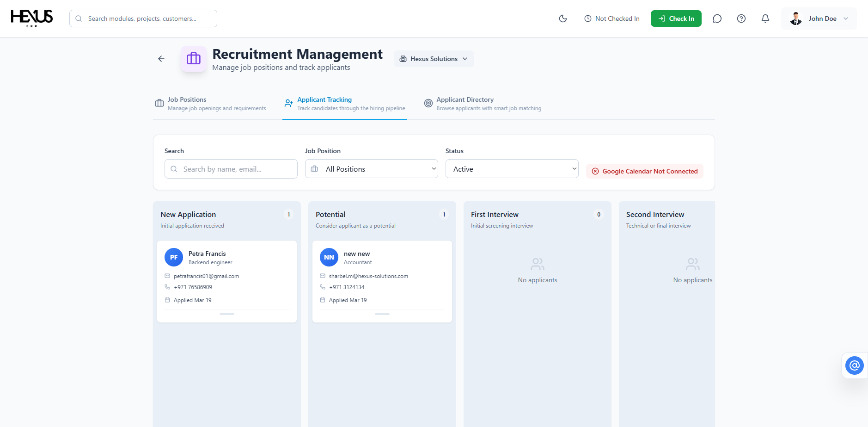Screen dimensions: 868x427
Task: Click sharbel.m@hexus-solutions.com email
Action: click(368, 276)
